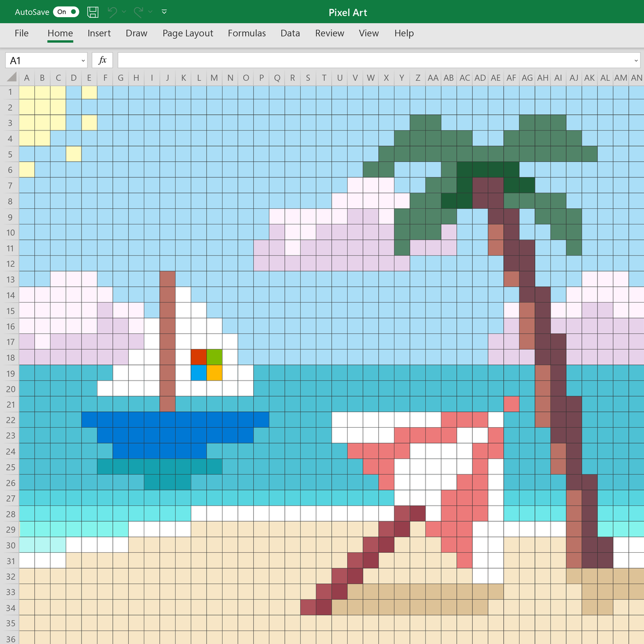
Task: Open the Formulas ribbon tab
Action: point(247,33)
